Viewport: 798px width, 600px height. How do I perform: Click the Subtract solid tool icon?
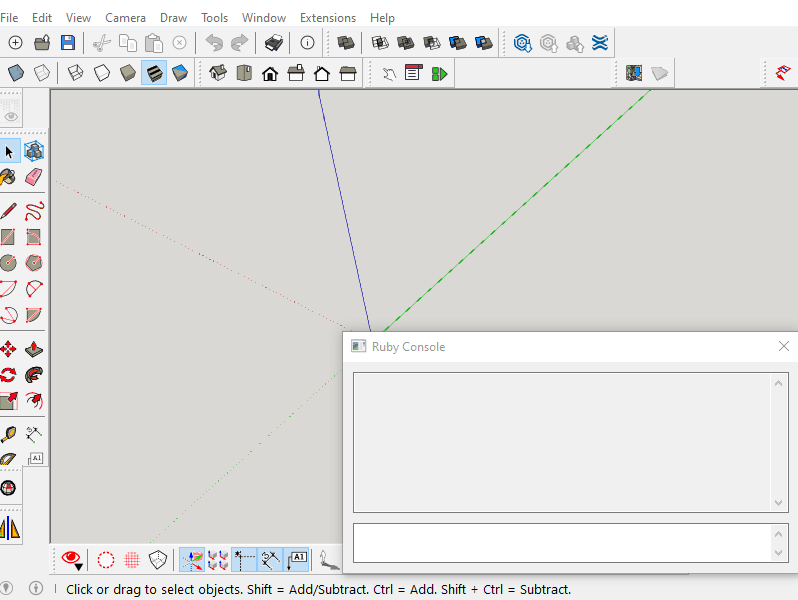click(x=432, y=43)
